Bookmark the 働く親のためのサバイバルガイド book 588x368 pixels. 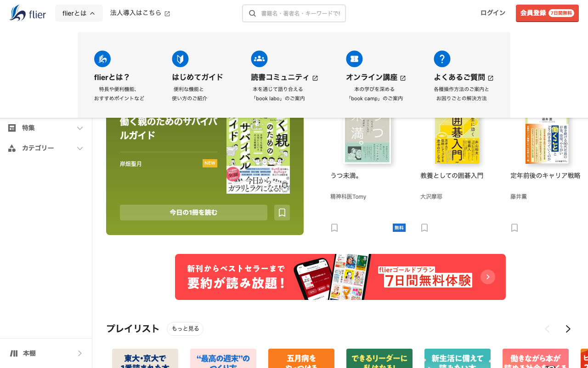point(282,213)
